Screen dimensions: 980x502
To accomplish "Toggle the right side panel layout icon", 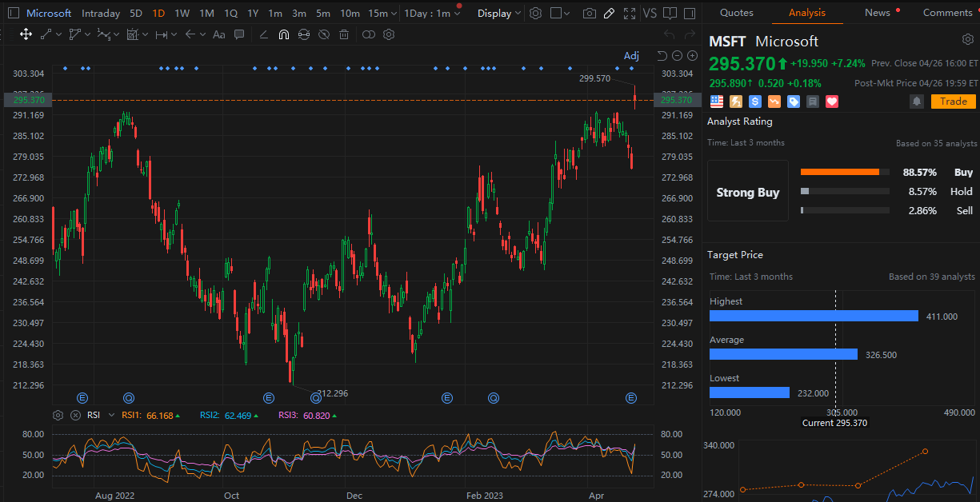I will click(x=689, y=14).
